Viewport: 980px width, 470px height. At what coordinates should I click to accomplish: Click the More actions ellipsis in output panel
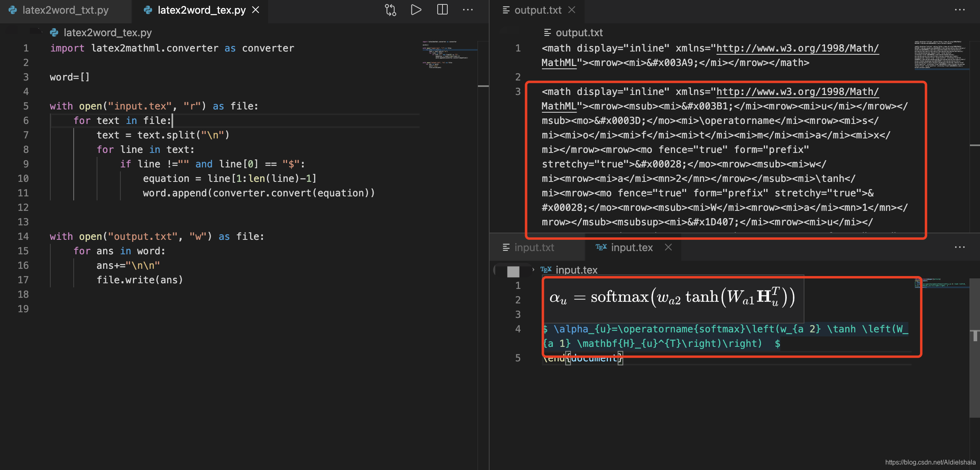pyautogui.click(x=960, y=9)
